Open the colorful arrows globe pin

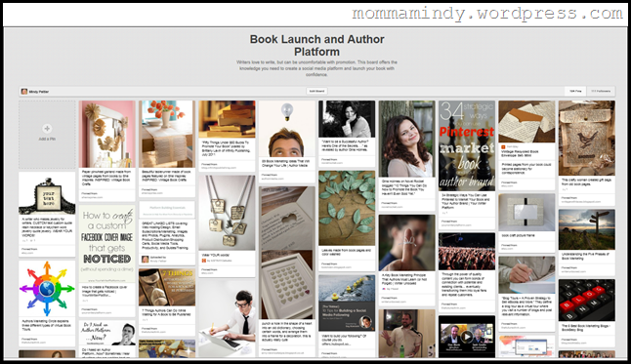tap(47, 289)
